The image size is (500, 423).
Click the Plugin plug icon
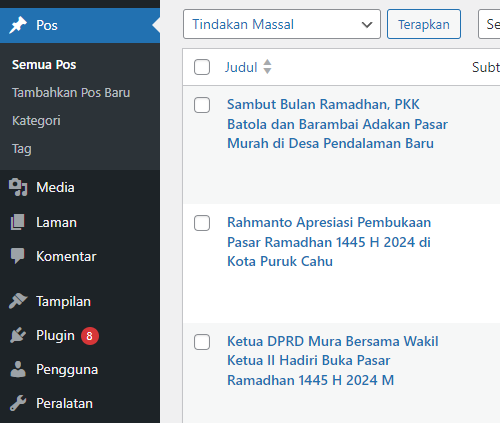click(x=18, y=335)
